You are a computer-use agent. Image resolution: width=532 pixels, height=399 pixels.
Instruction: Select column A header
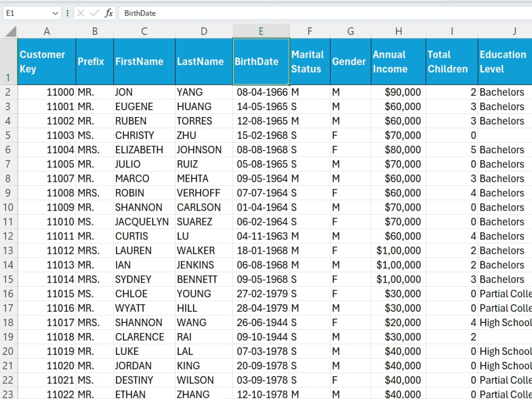[x=47, y=31]
